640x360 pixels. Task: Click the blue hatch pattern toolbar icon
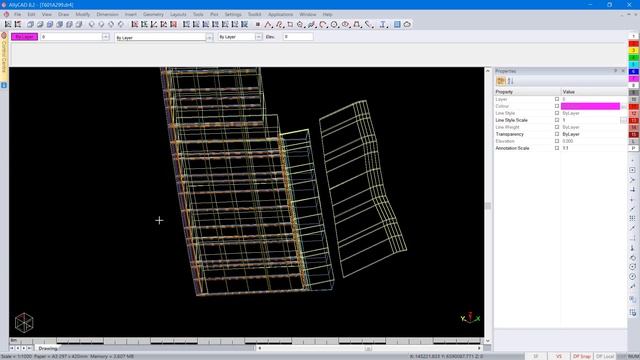click(397, 24)
